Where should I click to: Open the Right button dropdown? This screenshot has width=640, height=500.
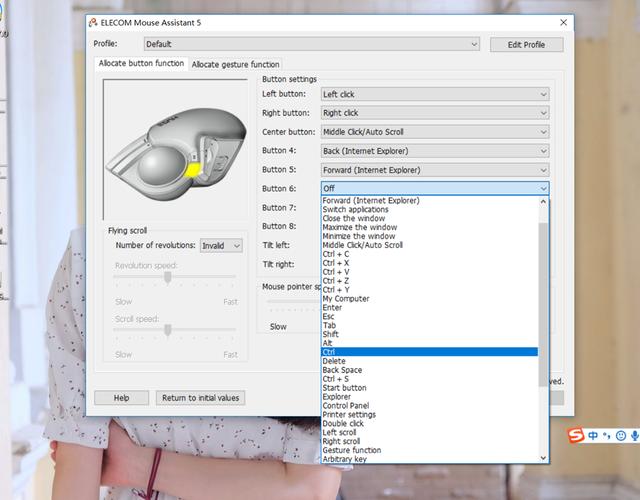coord(435,113)
